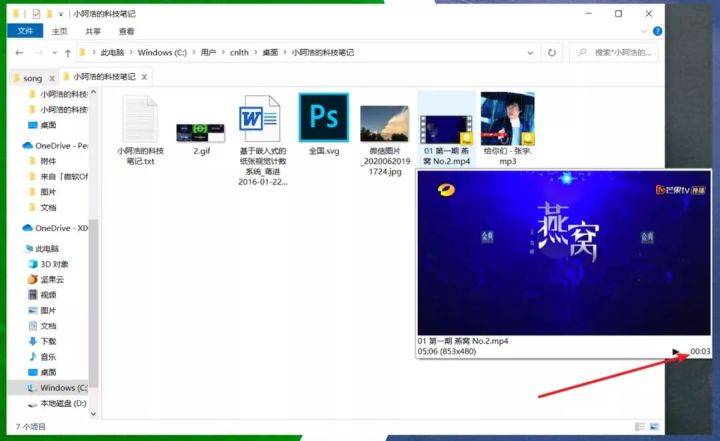Screen dimensions: 720x441
Task: Go back with the back arrow
Action: [19, 53]
